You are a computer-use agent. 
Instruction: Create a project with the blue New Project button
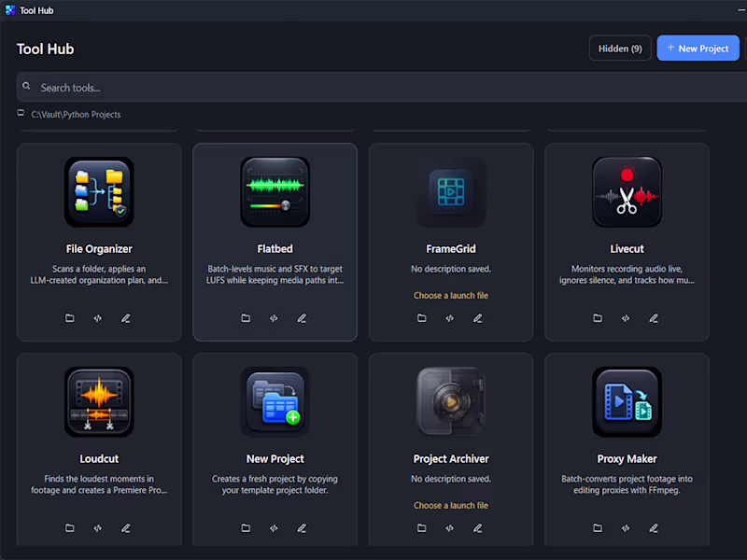(x=698, y=49)
